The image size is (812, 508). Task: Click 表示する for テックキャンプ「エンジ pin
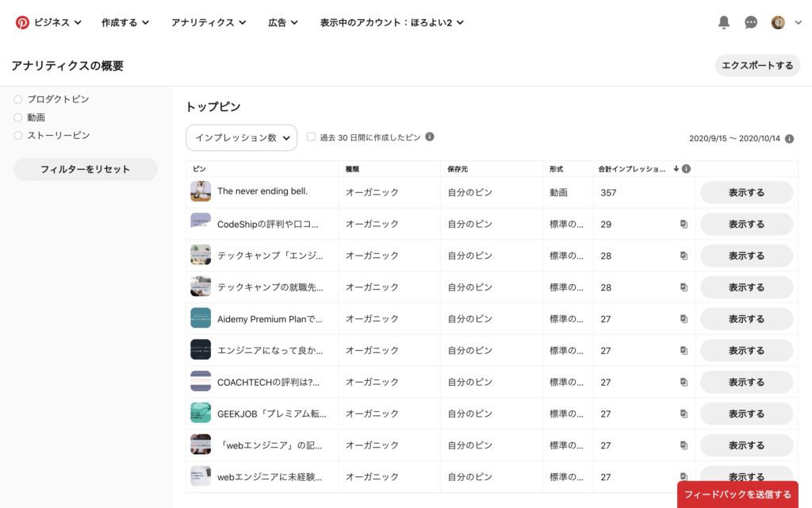[746, 256]
